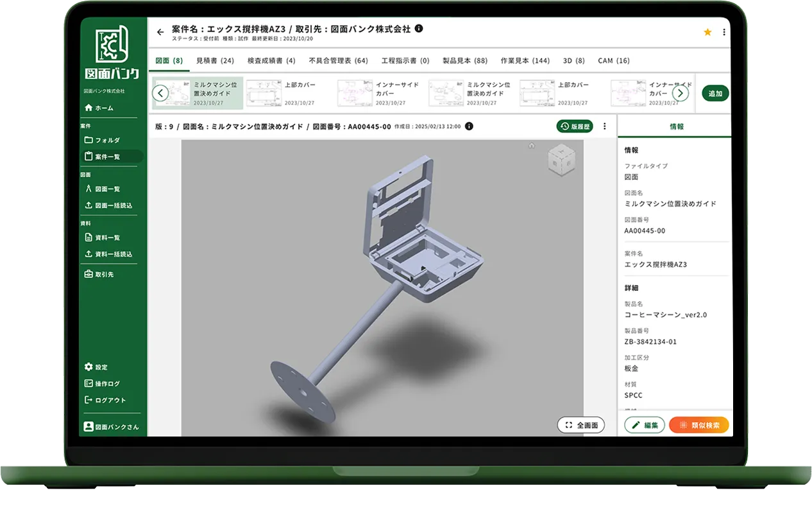This screenshot has width=812, height=520.
Task: Switch to the 検査成績書 (4) tab
Action: [x=271, y=61]
